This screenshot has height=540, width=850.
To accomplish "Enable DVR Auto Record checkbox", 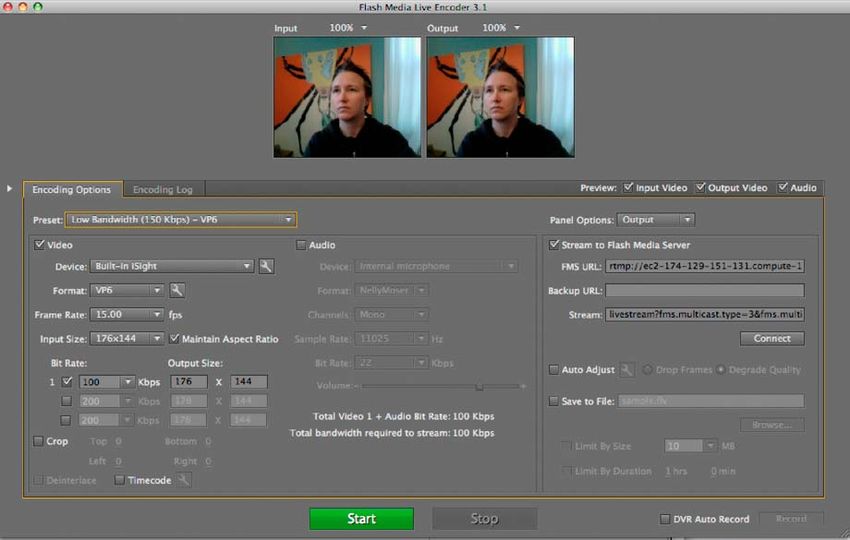I will tap(665, 519).
